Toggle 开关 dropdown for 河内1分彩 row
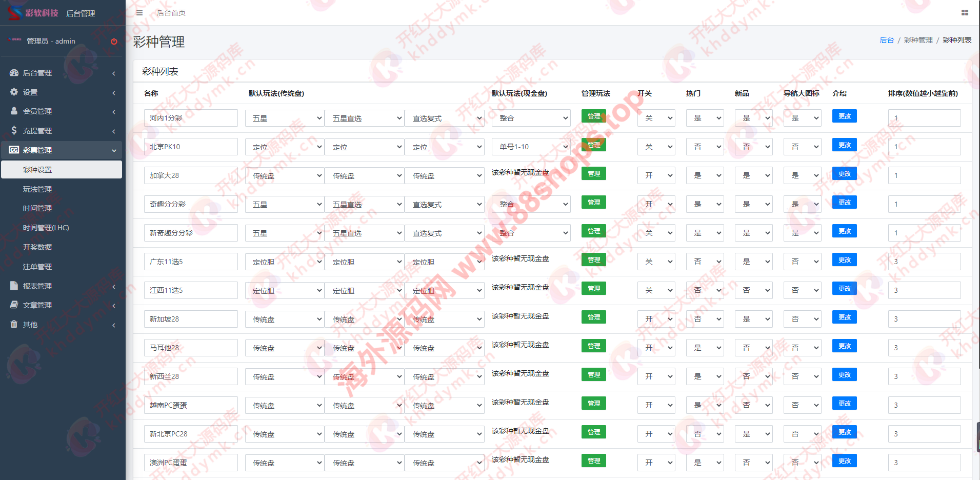 coord(656,118)
